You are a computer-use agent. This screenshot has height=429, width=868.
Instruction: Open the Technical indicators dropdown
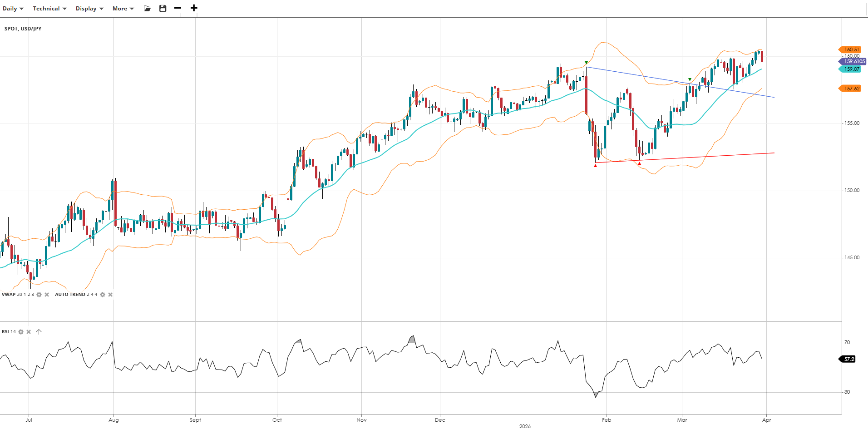[49, 9]
